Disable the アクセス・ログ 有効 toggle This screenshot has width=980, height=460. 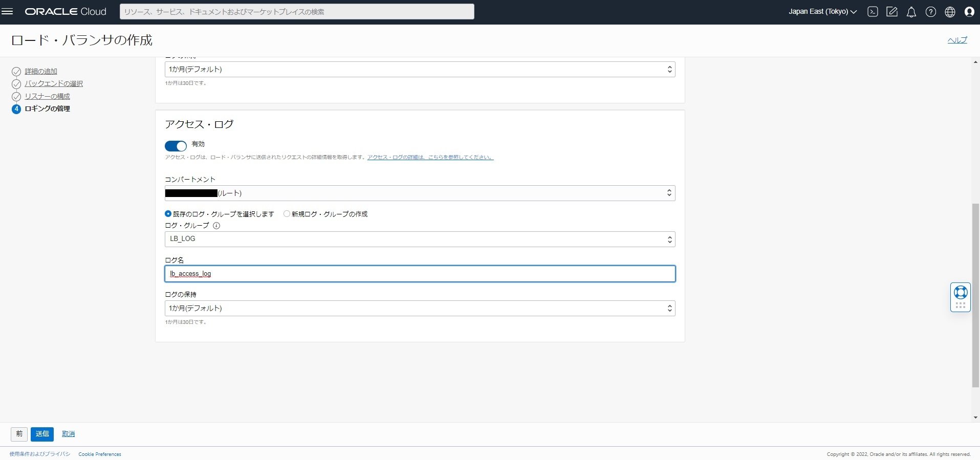coord(176,146)
